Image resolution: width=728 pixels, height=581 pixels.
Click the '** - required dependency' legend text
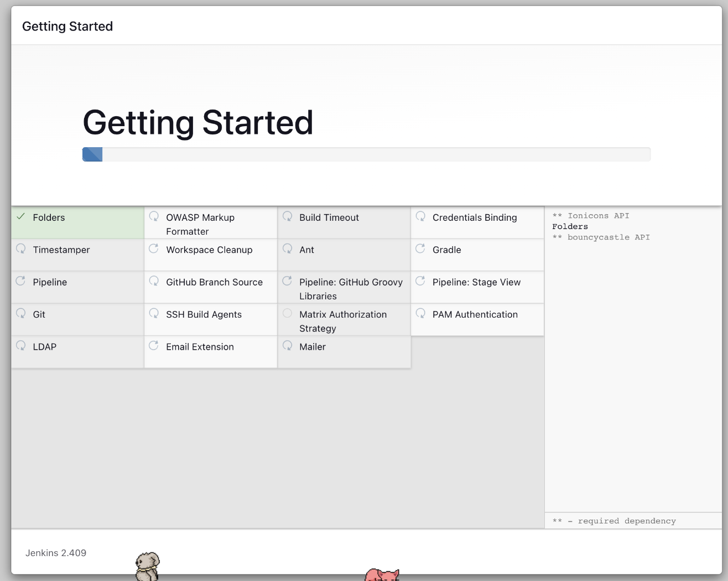tap(614, 521)
